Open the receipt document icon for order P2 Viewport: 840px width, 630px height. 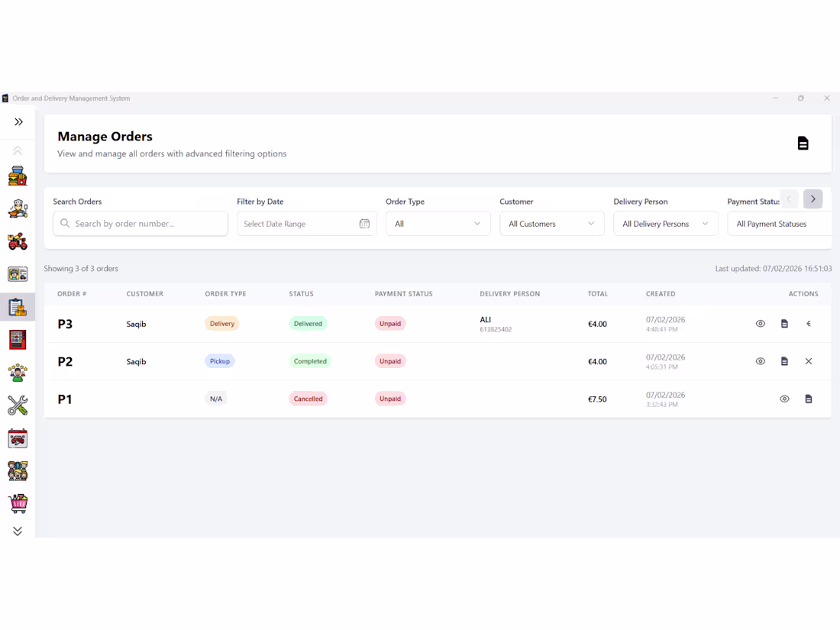pyautogui.click(x=784, y=361)
